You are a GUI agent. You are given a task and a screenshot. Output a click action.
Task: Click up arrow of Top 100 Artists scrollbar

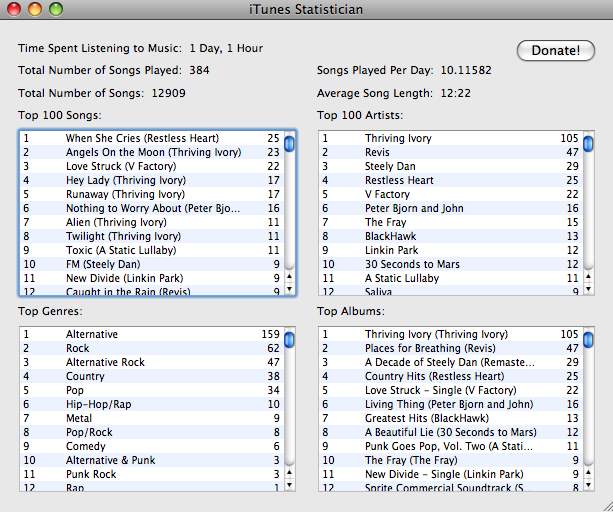[x=588, y=277]
